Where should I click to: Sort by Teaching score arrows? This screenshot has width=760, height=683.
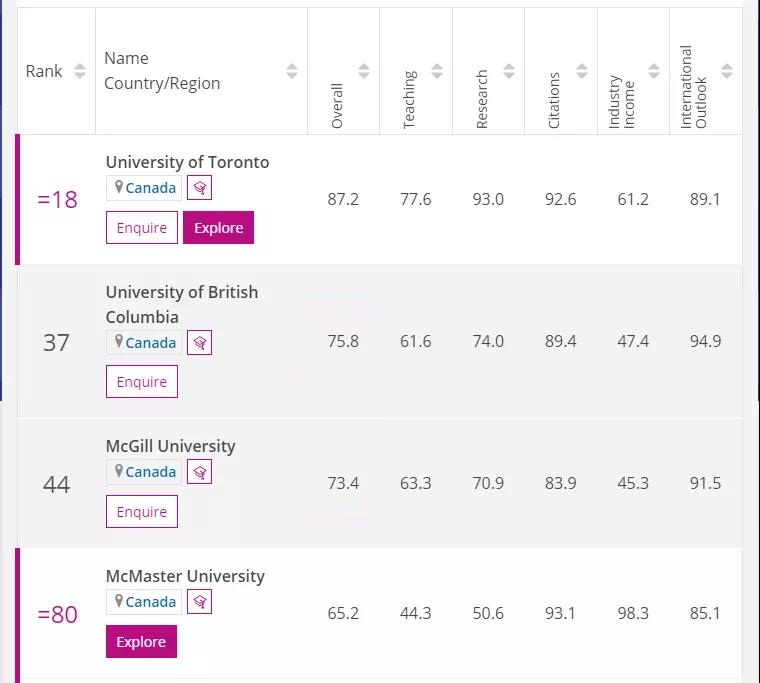(x=437, y=71)
